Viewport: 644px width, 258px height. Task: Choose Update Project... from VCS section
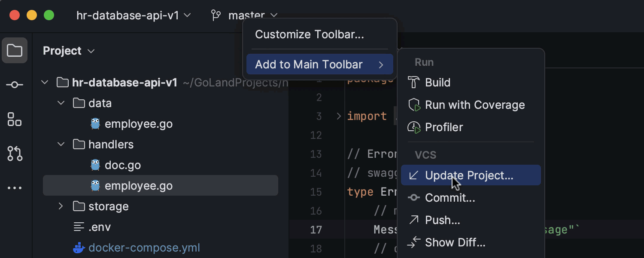click(x=469, y=175)
